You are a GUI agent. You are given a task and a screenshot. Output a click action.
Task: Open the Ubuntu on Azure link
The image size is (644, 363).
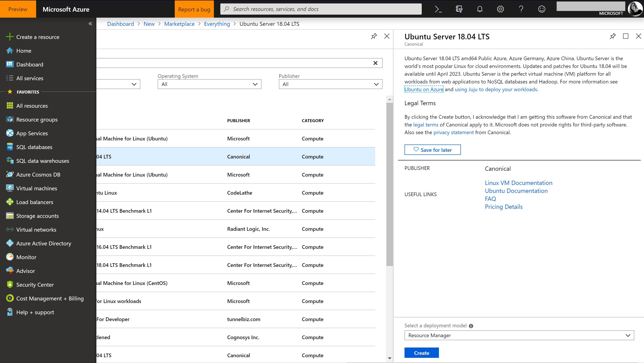[x=424, y=89]
